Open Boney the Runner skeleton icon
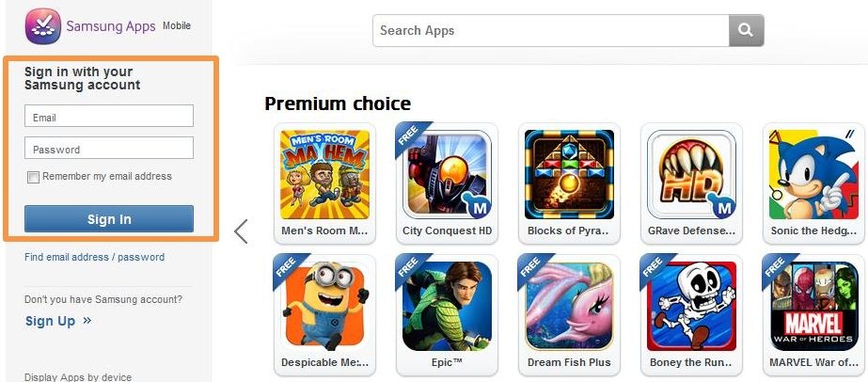 (691, 306)
